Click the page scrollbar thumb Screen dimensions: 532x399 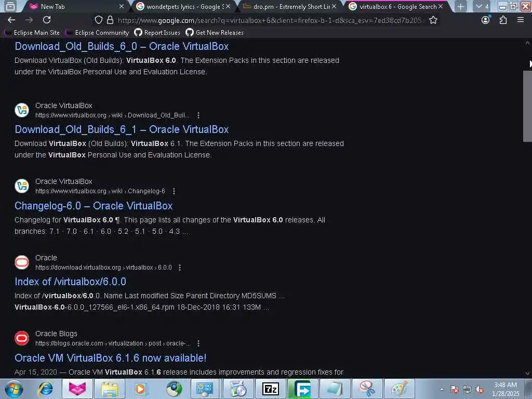pyautogui.click(x=527, y=106)
